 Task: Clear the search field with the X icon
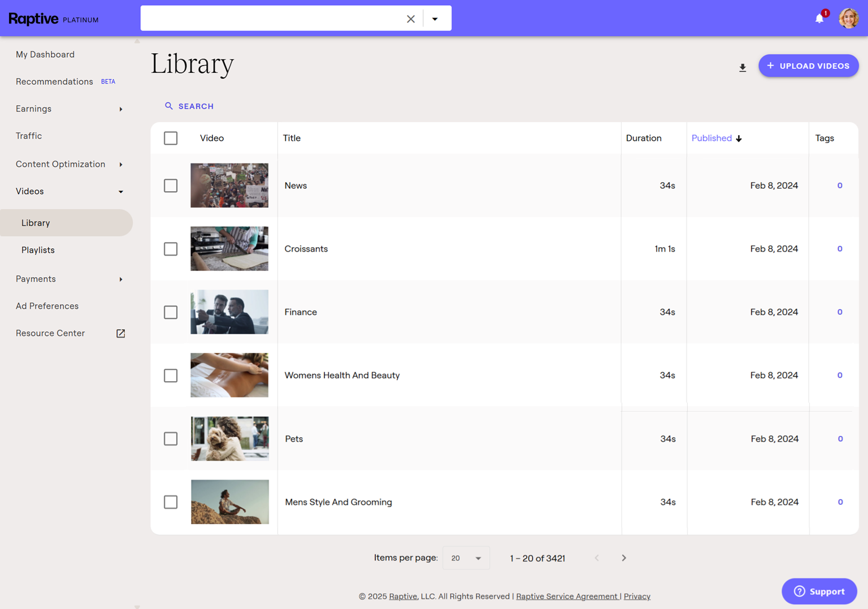tap(410, 19)
